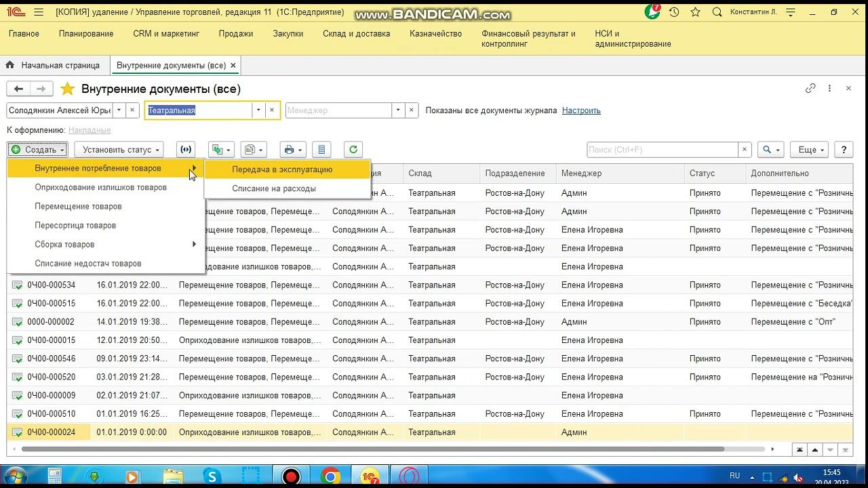Image resolution: width=868 pixels, height=488 pixels.
Task: Click in the Менеджер filter field
Action: pos(338,110)
